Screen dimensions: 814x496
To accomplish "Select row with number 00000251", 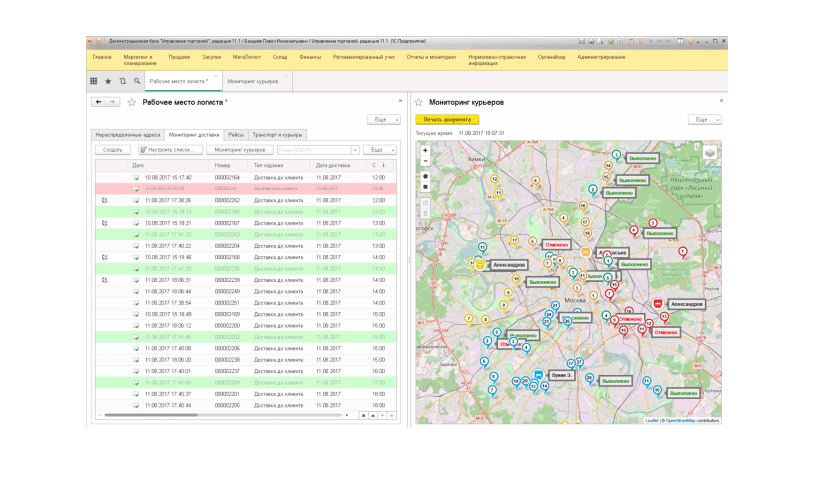I will (246, 303).
